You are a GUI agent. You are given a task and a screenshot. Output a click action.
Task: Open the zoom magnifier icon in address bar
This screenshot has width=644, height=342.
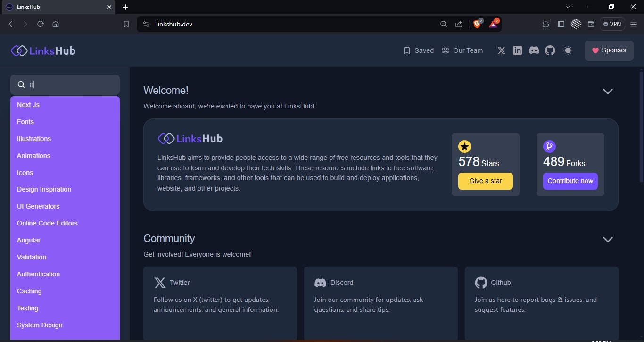[443, 24]
